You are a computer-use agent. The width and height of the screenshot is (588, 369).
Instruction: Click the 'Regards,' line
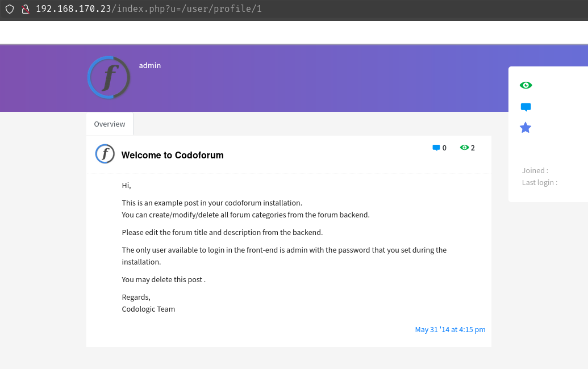[x=136, y=297]
